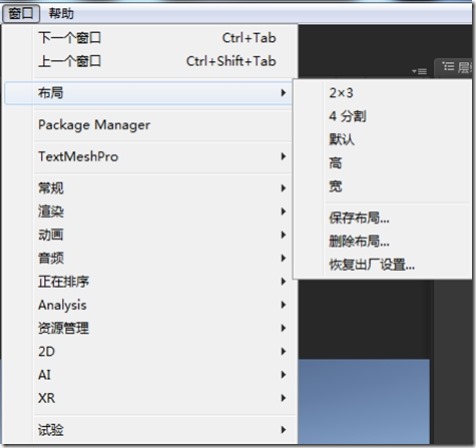Image resolution: width=476 pixels, height=448 pixels.
Task: Expand the 试验 submenu
Action: coord(149,430)
